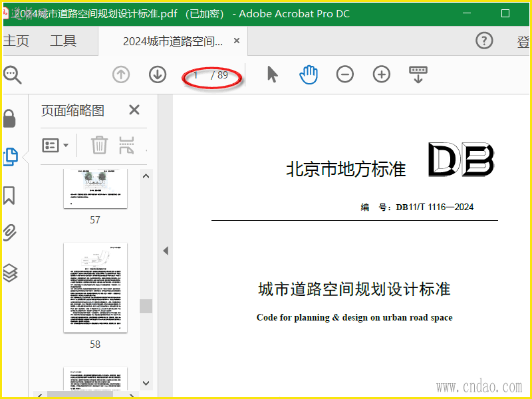Minimize the Acrobat window
The height and width of the screenshot is (399, 532).
[x=467, y=13]
